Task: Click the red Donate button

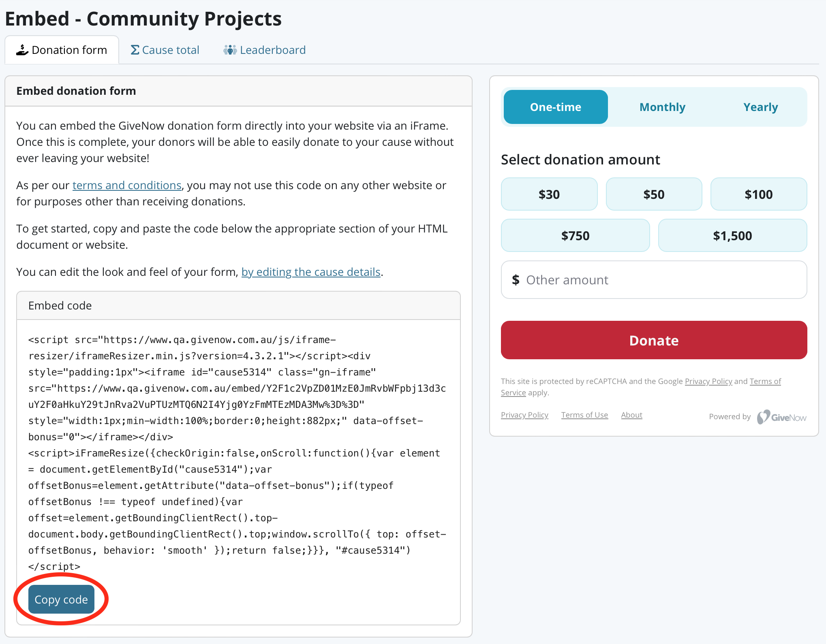Action: click(653, 340)
